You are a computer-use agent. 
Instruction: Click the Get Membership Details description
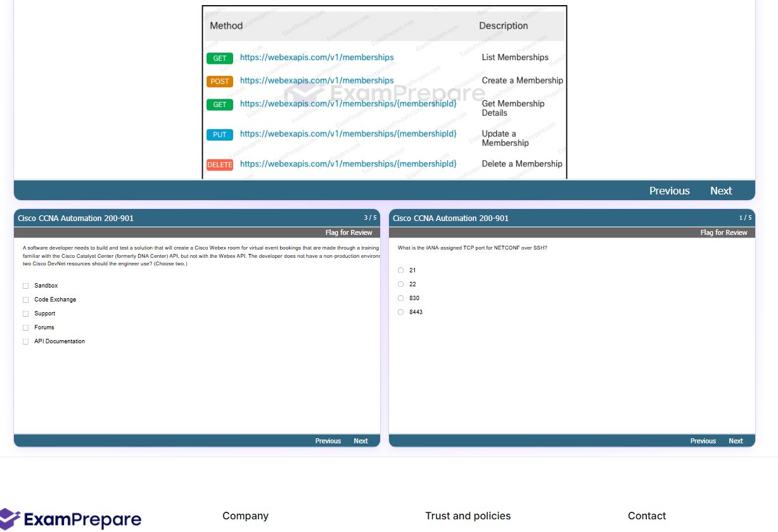[513, 108]
